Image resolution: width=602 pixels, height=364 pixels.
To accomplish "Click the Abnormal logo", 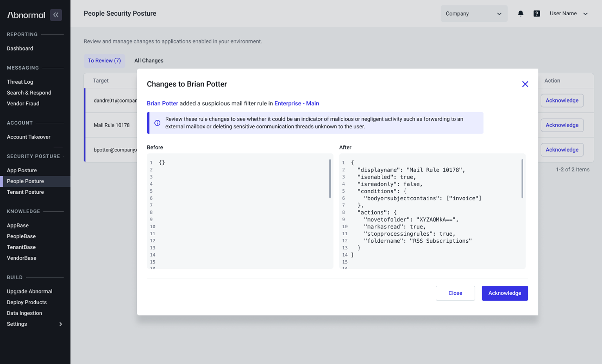I will [x=26, y=15].
